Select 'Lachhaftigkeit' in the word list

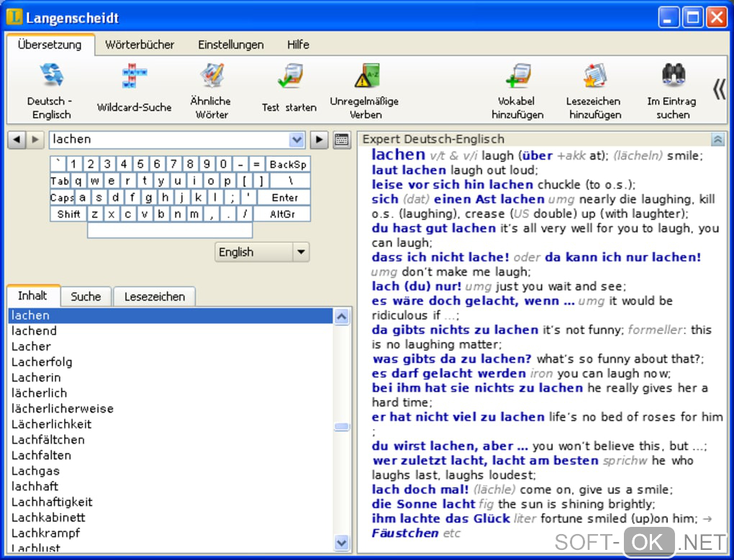tap(171, 502)
